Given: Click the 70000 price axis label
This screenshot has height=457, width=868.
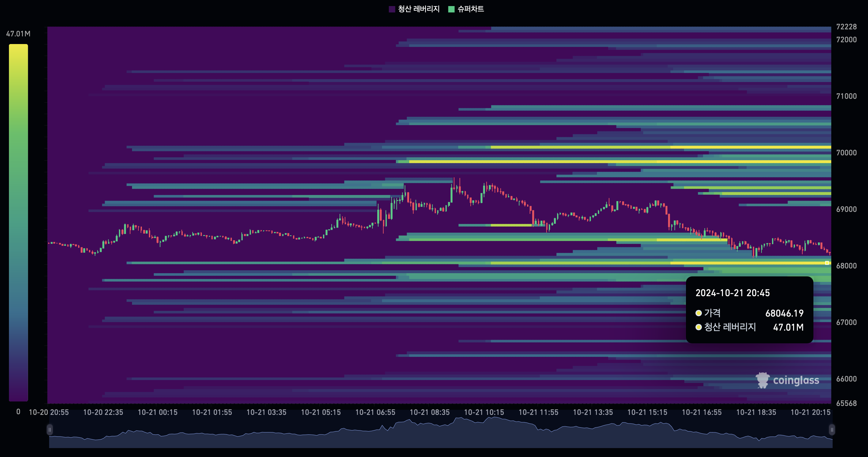Looking at the screenshot, I should [x=846, y=153].
